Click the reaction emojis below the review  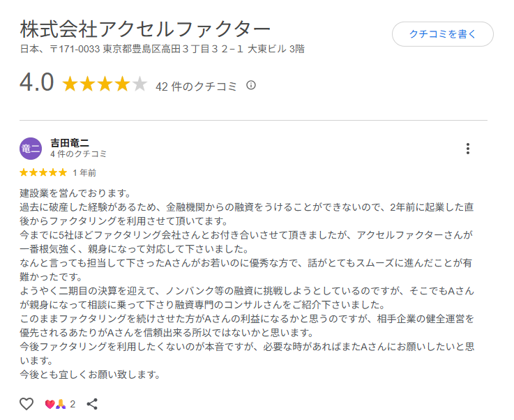[55, 403]
